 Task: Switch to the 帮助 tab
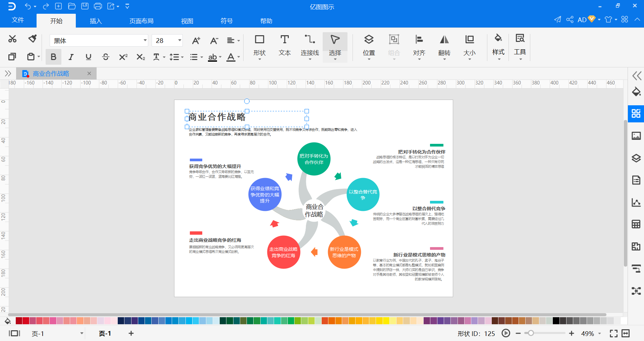coord(266,21)
